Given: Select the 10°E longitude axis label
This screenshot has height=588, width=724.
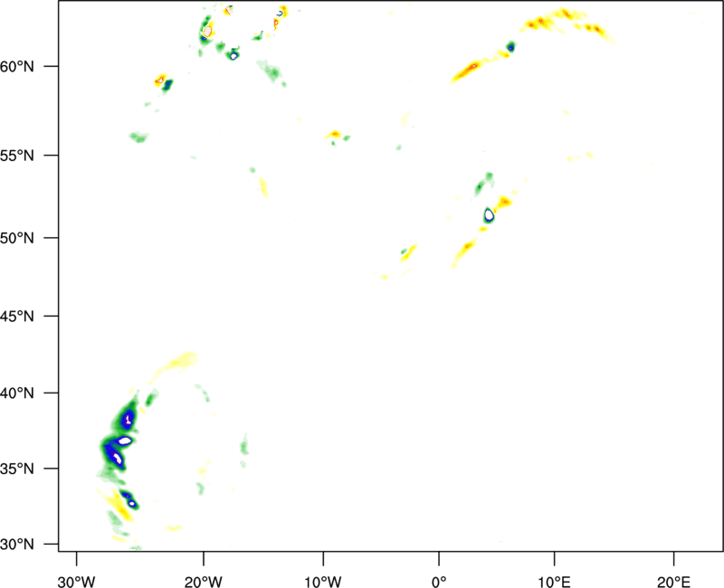Looking at the screenshot, I should [x=554, y=582].
